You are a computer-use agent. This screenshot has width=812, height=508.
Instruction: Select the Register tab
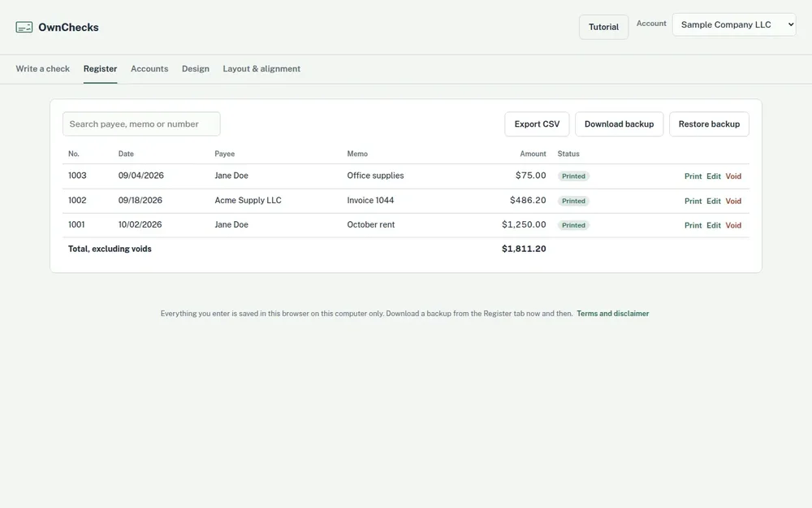pyautogui.click(x=100, y=68)
